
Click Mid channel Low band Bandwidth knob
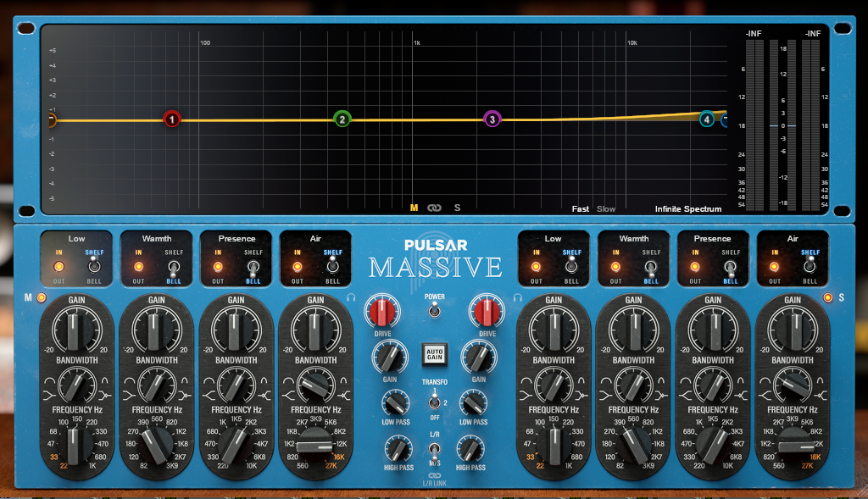coord(76,385)
